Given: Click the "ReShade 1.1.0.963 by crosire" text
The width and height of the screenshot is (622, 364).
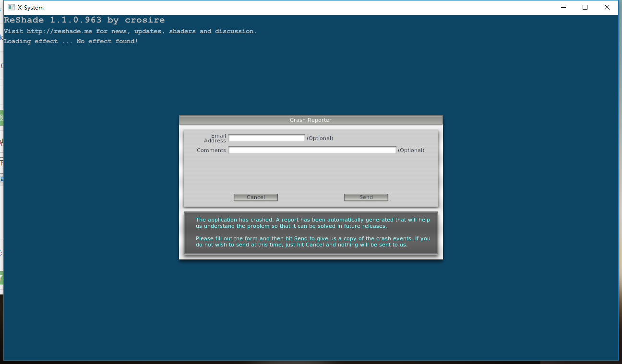Looking at the screenshot, I should pyautogui.click(x=84, y=20).
